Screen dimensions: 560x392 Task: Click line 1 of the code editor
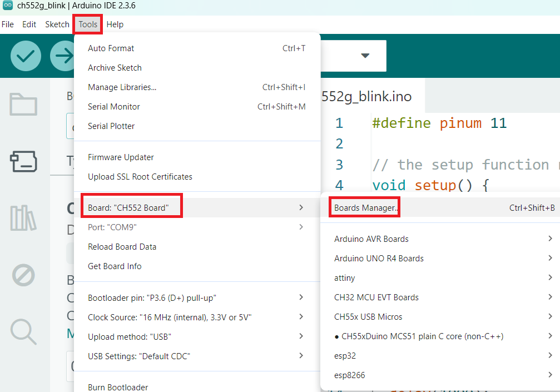(x=445, y=123)
